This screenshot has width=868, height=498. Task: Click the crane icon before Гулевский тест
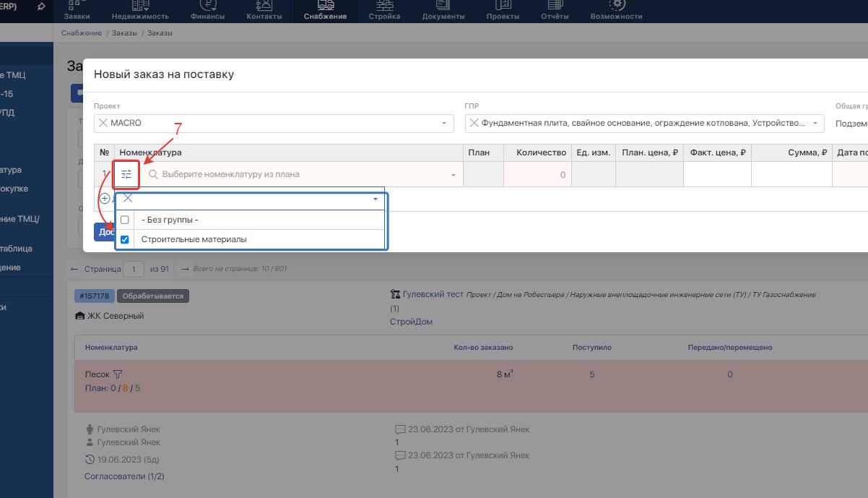click(395, 294)
